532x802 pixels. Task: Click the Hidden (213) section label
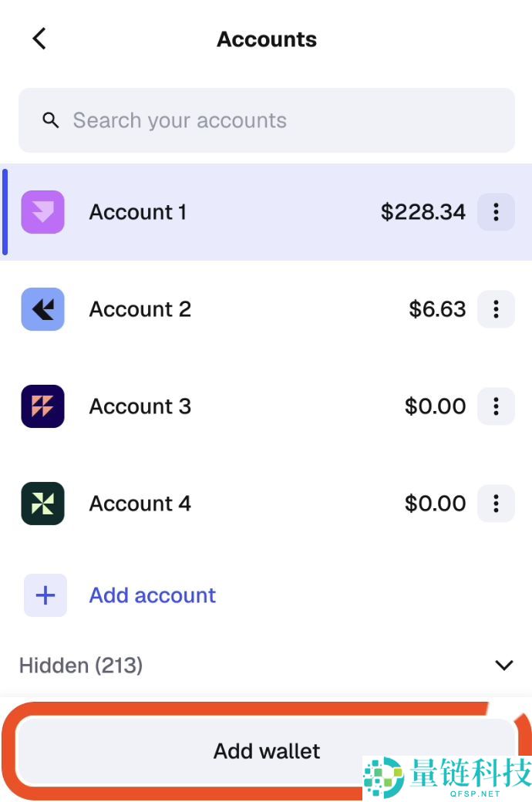81,665
